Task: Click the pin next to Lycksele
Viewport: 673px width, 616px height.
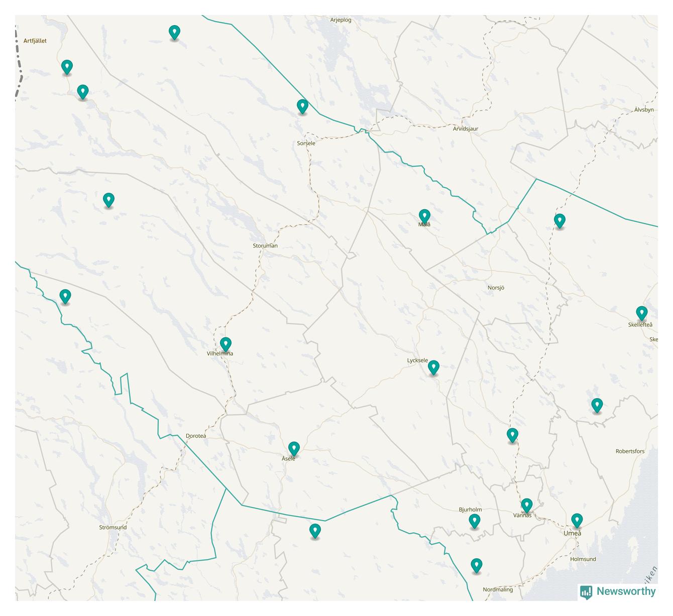Action: pos(433,367)
